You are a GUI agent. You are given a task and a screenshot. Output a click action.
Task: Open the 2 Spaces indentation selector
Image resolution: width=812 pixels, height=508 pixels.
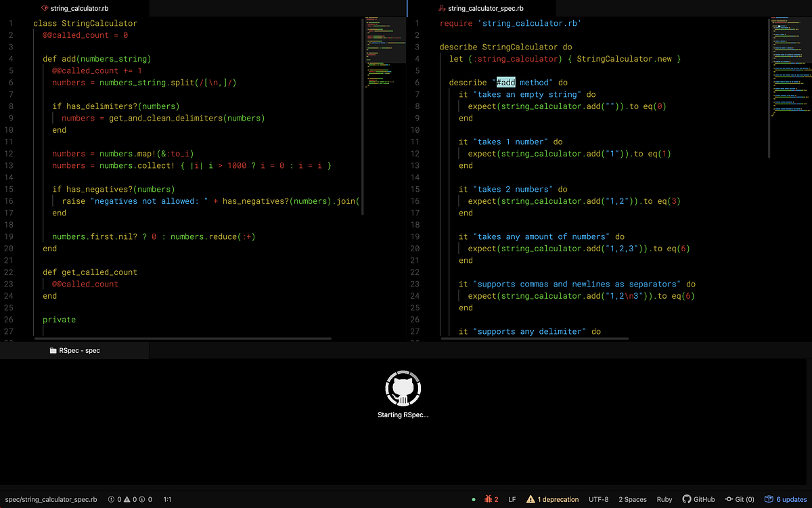click(x=633, y=499)
